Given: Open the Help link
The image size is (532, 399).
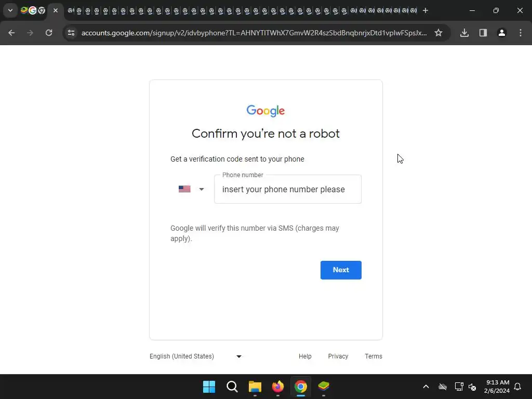Looking at the screenshot, I should point(305,356).
